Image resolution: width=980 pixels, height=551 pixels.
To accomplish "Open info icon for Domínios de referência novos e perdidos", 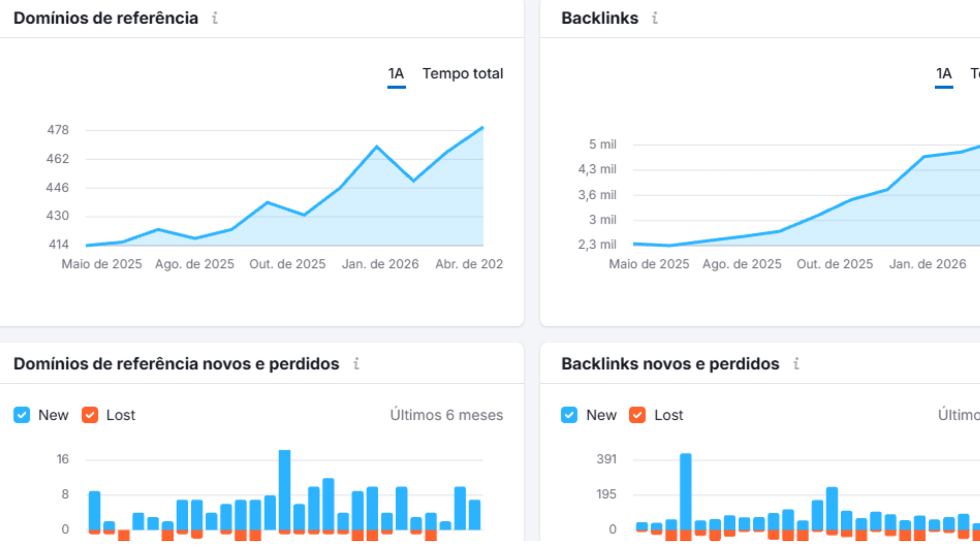I will (356, 364).
